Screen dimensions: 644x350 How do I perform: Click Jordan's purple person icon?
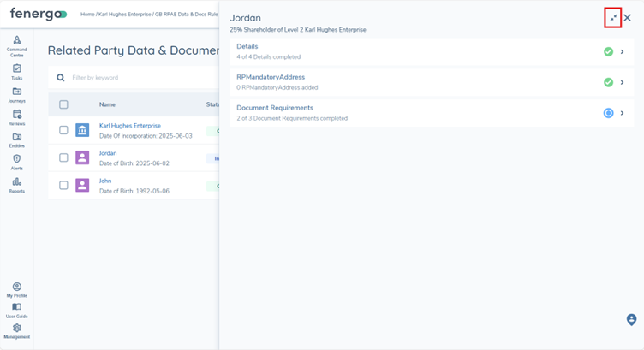[82, 157]
